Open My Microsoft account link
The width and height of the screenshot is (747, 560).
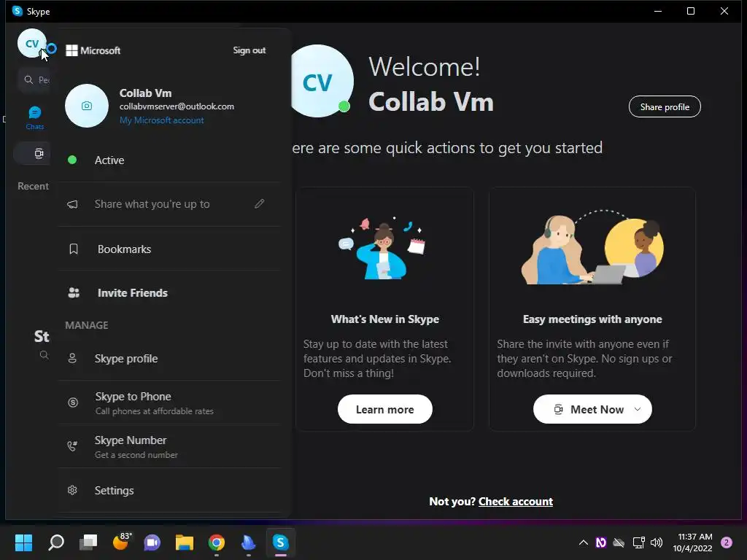point(161,120)
